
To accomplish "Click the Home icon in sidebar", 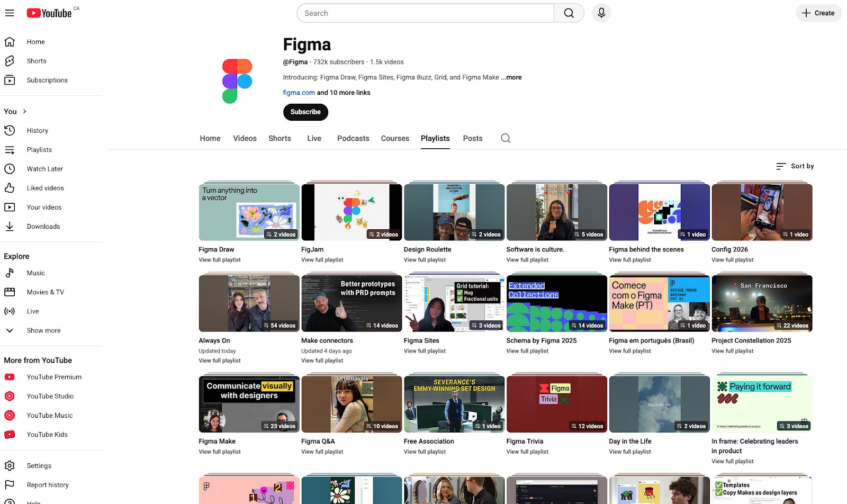I will (10, 42).
